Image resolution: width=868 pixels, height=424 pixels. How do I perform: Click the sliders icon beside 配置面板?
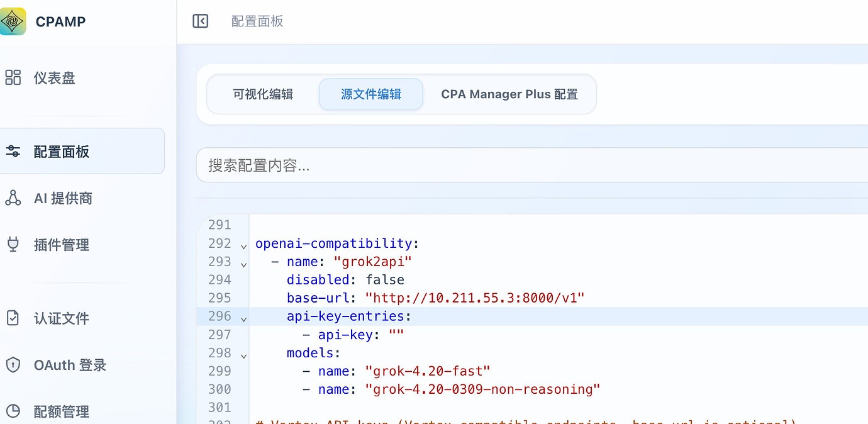pyautogui.click(x=13, y=151)
